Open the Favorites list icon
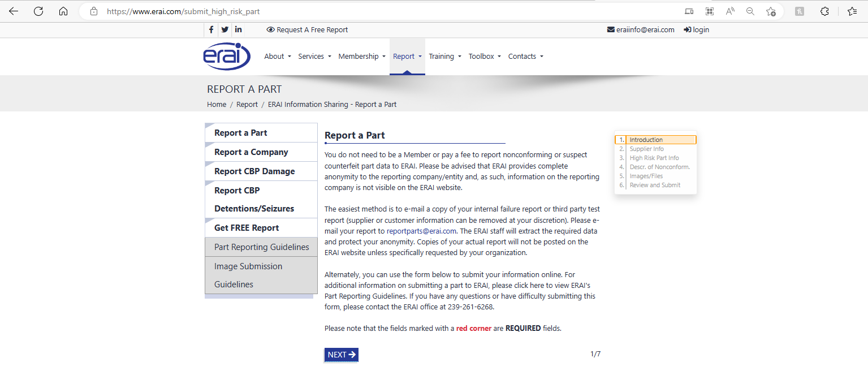The image size is (868, 375). (852, 11)
